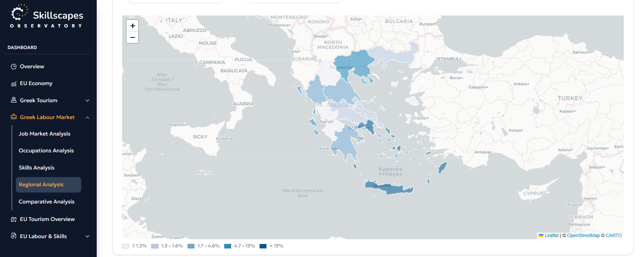Open Job Market Analysis page

point(45,134)
